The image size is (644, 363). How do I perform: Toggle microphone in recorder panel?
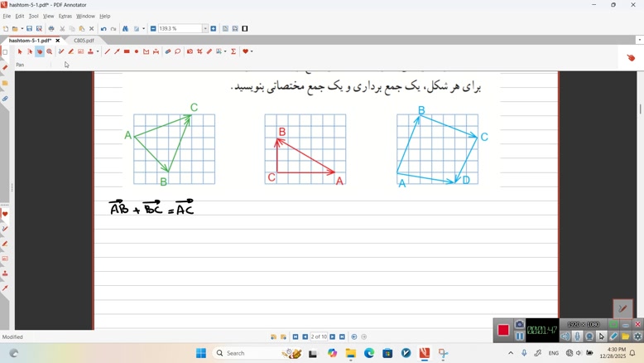[x=578, y=336]
